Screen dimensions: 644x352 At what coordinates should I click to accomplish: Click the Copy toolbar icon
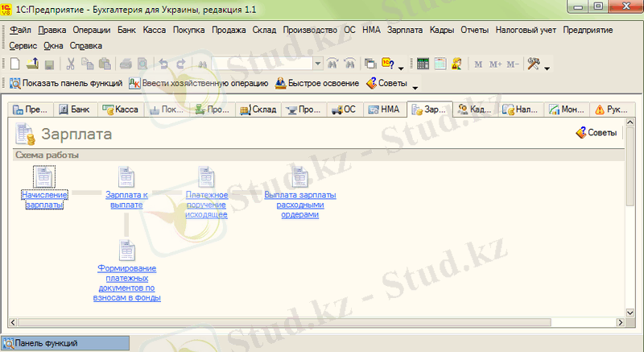pos(87,64)
